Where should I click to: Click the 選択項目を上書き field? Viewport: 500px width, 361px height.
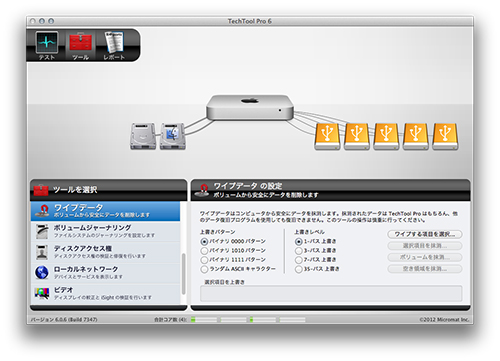331,293
